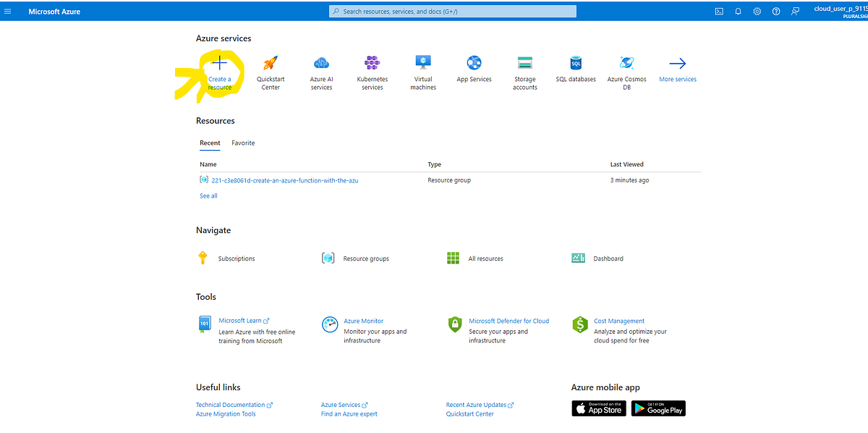Open the portal settings gear
868x433 pixels.
pyautogui.click(x=757, y=11)
